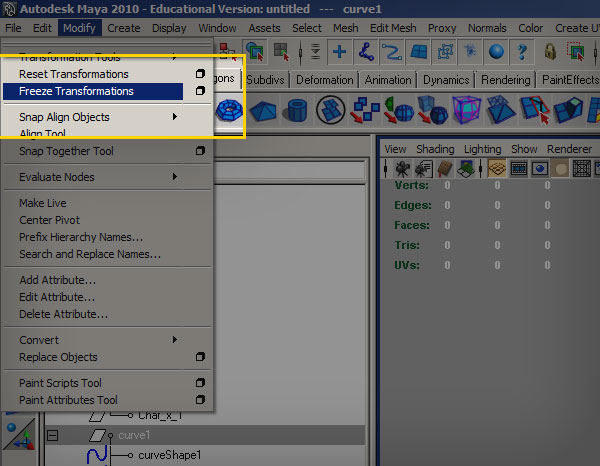
Task: Open the Edit Mesh menu
Action: (x=393, y=28)
